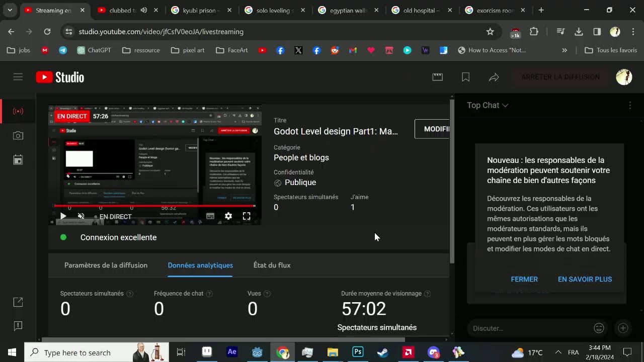The height and width of the screenshot is (362, 644).
Task: Open Steam from the taskbar
Action: tap(383, 352)
